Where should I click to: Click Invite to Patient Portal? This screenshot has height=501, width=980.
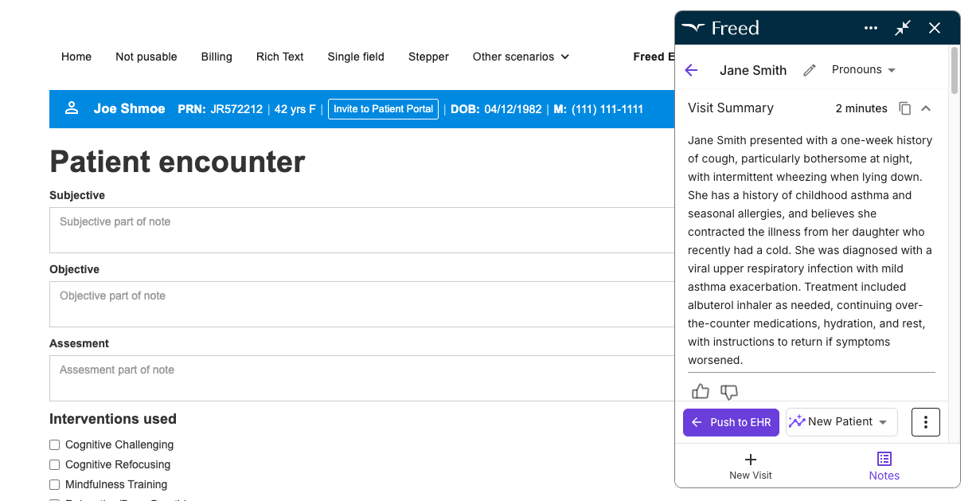coord(383,109)
